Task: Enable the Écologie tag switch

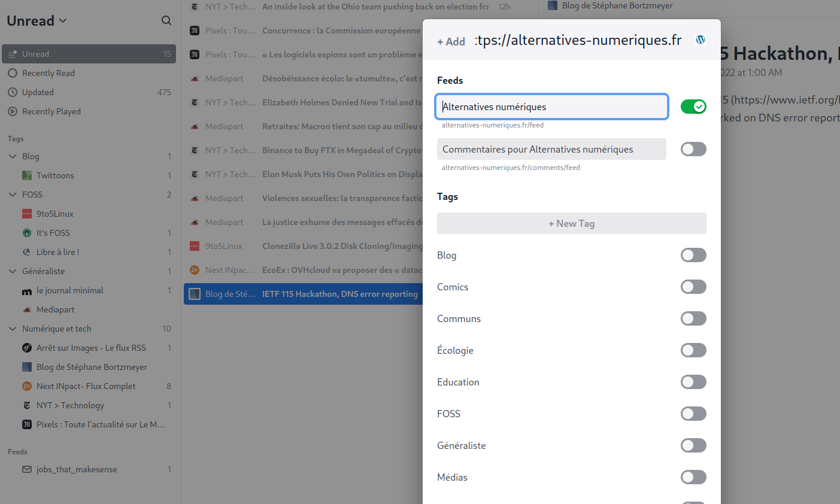Action: point(693,350)
